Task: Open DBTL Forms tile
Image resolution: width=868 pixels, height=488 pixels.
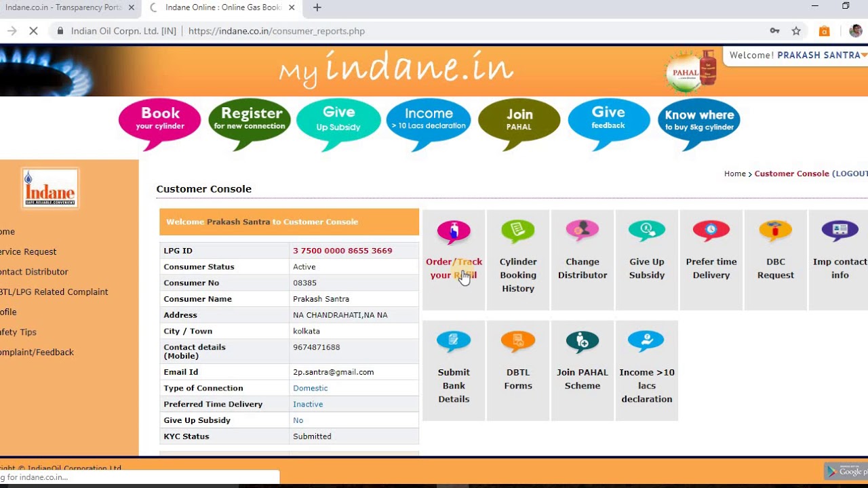Action: click(518, 371)
